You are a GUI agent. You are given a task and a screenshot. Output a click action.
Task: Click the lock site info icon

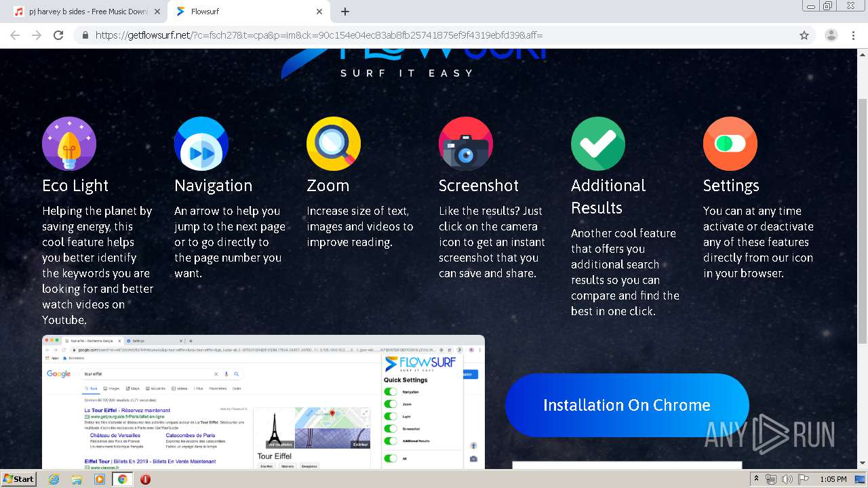pos(85,35)
